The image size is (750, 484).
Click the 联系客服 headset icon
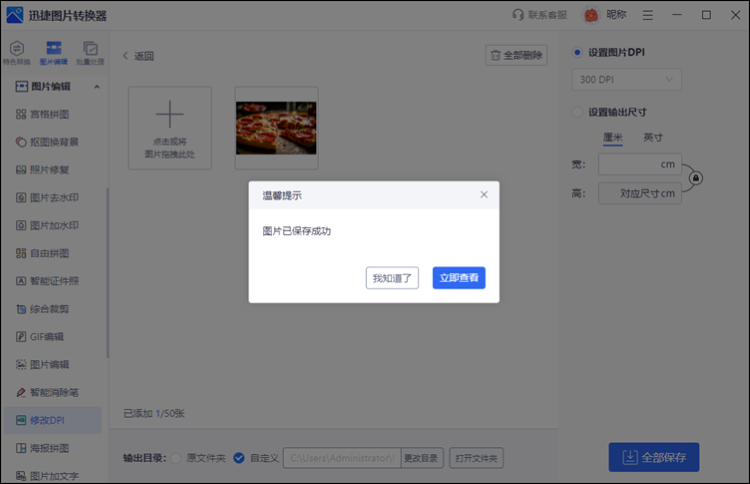click(518, 15)
